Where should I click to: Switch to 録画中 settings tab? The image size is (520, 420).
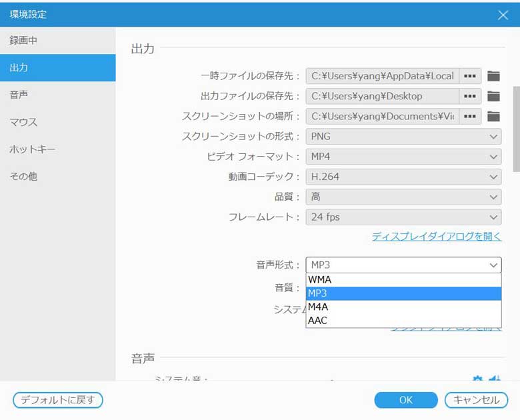(58, 41)
